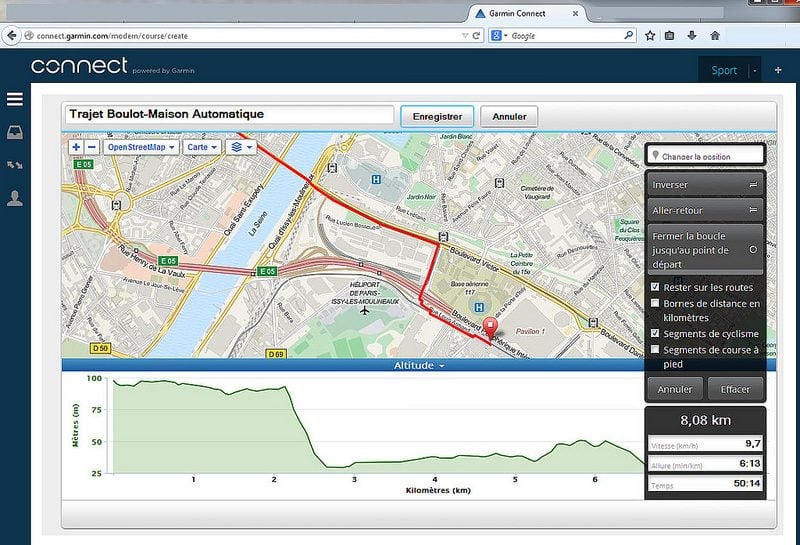Open the Sport menu in header
This screenshot has height=545, width=800.
point(724,70)
